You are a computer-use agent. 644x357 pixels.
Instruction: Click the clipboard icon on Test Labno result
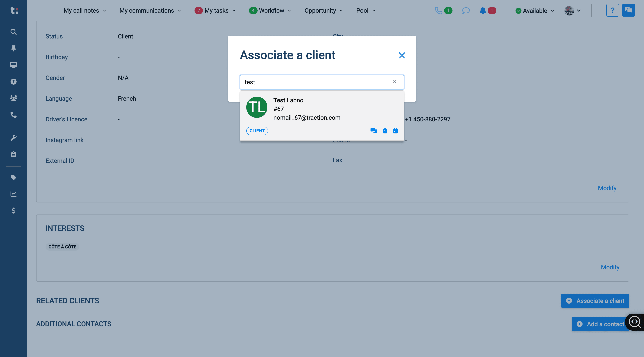pyautogui.click(x=385, y=131)
